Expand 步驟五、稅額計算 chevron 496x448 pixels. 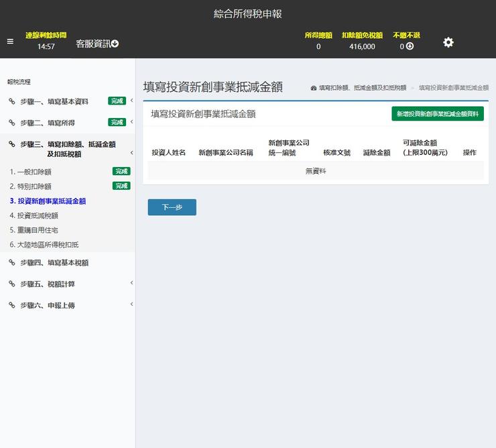point(131,283)
